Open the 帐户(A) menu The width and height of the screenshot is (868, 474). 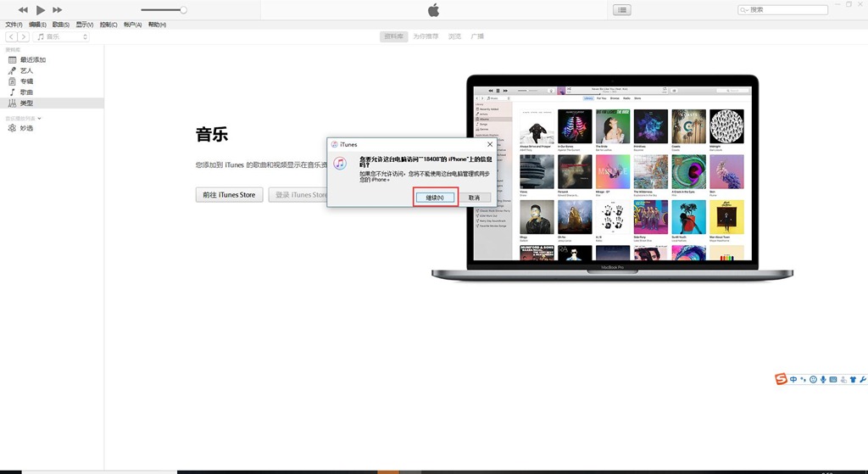pos(132,25)
